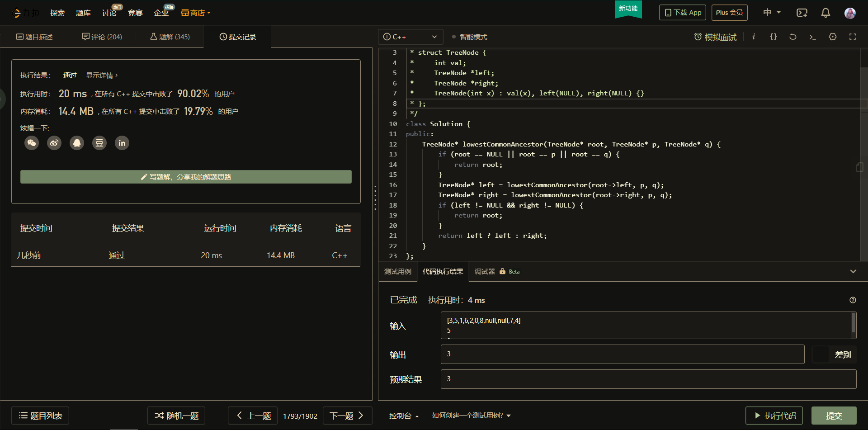Click the LeetCode logo icon
Screen dimensions: 868x430
point(17,13)
